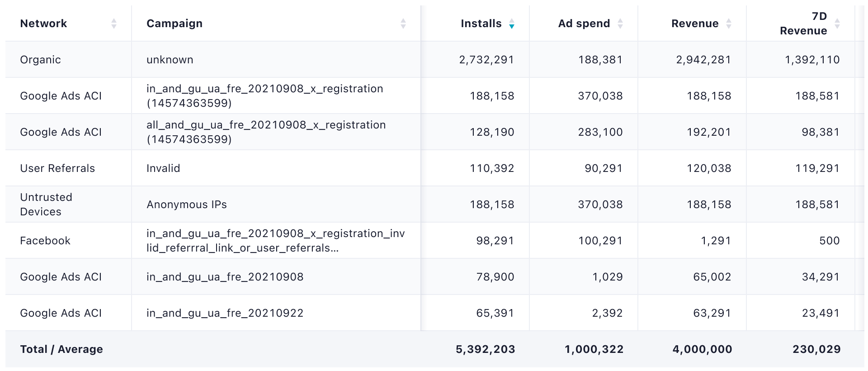This screenshot has width=868, height=371.
Task: Click ad spend value 2,392
Action: 608,313
